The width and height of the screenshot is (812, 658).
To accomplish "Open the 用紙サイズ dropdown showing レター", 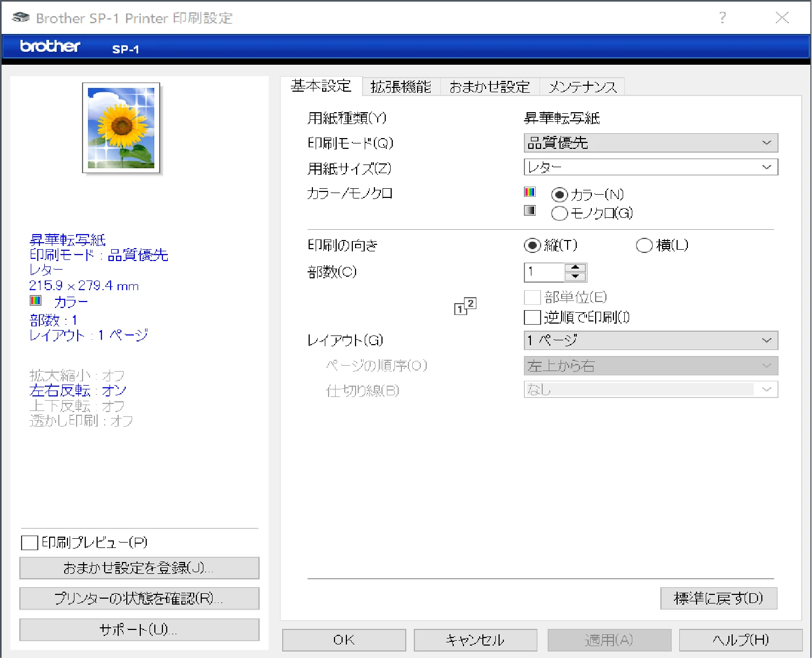I will click(x=651, y=167).
